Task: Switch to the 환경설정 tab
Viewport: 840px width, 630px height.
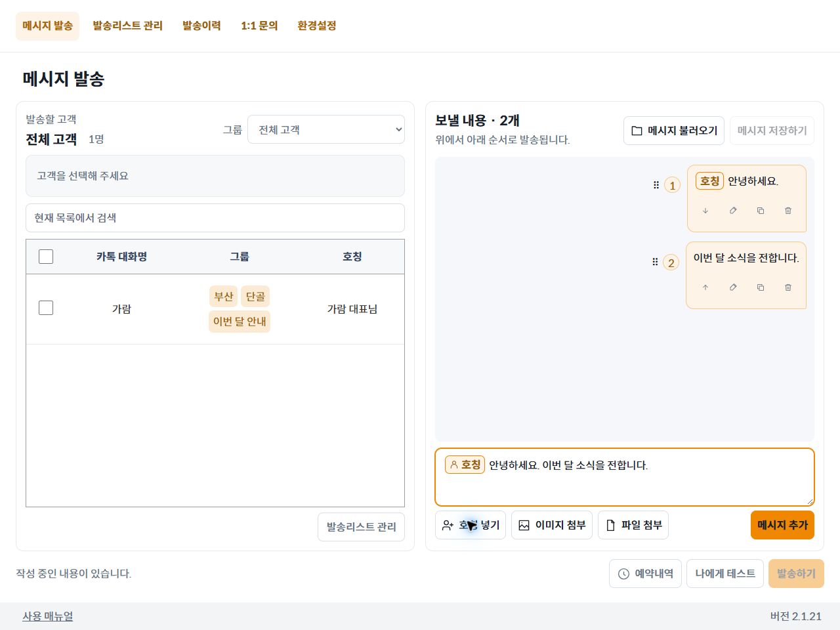Action: tap(317, 26)
